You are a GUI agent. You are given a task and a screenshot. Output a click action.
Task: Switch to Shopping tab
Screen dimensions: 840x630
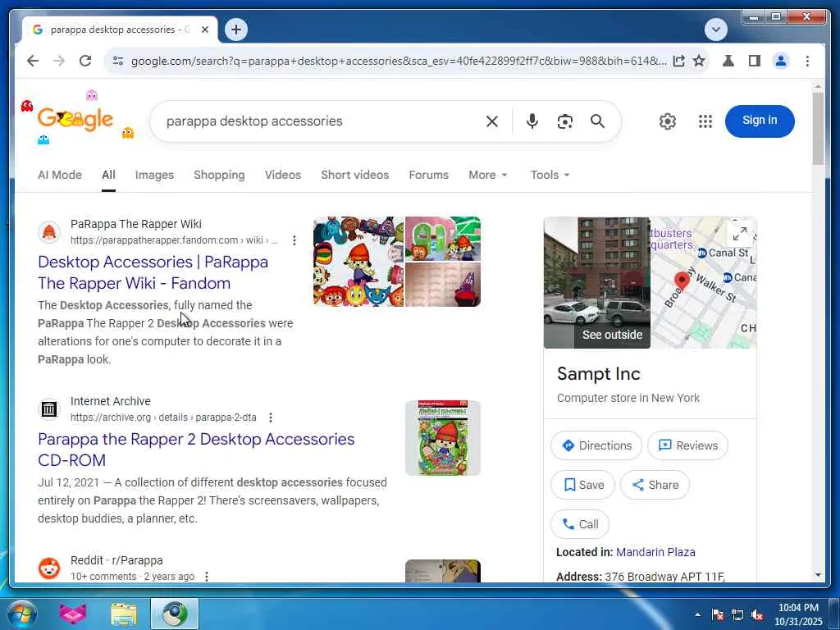pyautogui.click(x=219, y=176)
